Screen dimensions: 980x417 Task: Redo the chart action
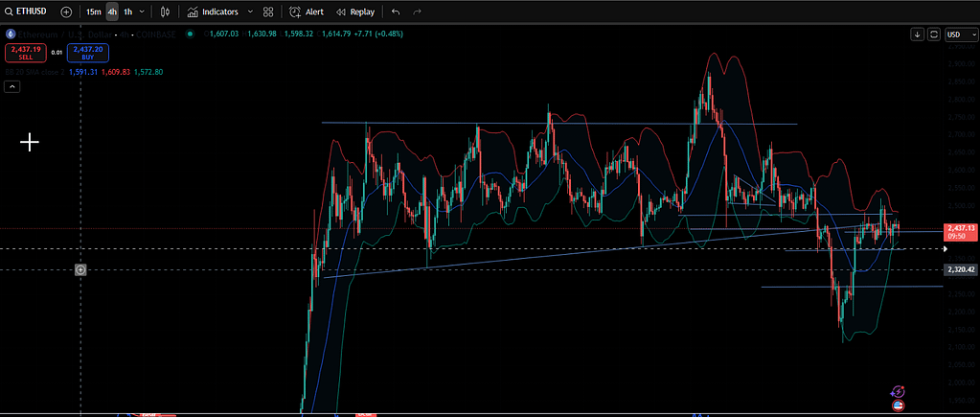click(x=417, y=12)
